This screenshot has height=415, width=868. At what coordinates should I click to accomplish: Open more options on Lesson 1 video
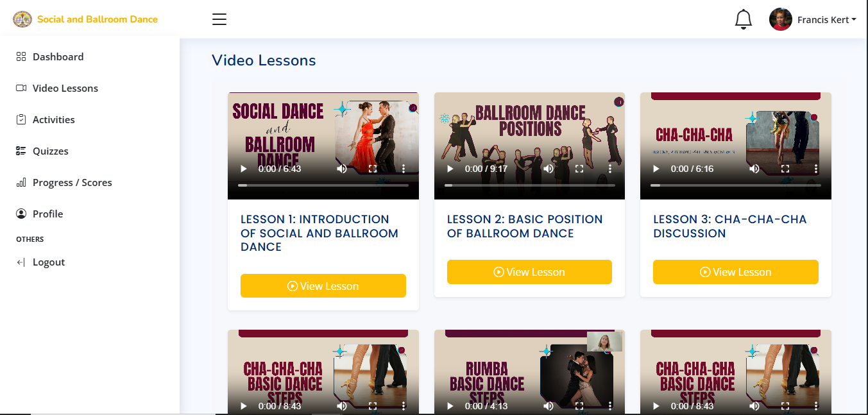tap(404, 169)
